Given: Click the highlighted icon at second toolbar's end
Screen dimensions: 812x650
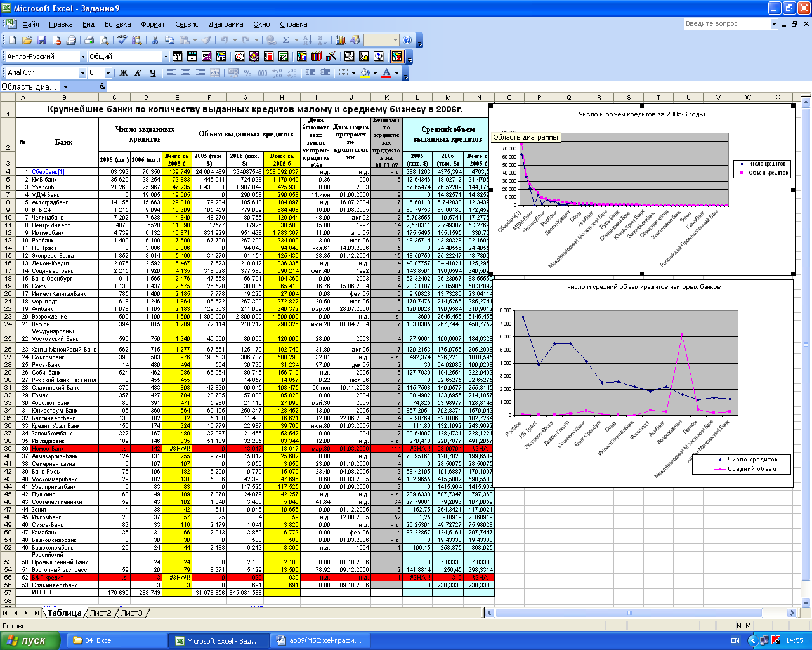Looking at the screenshot, I should pos(397,56).
